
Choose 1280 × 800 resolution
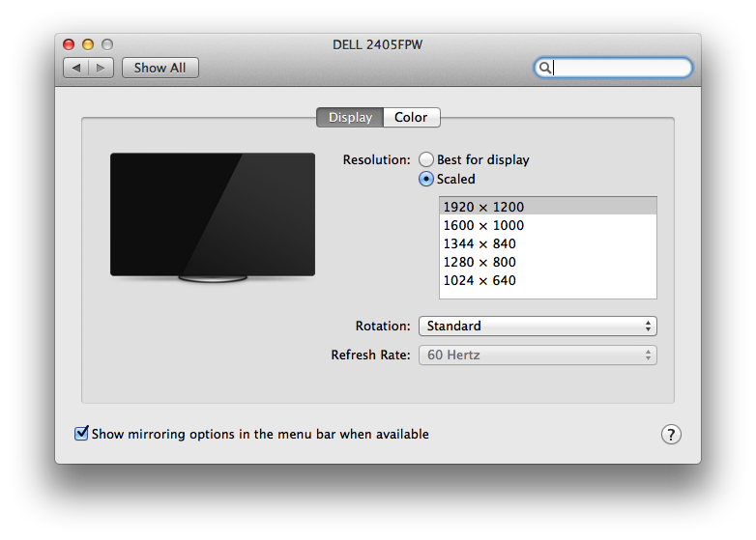tap(548, 262)
